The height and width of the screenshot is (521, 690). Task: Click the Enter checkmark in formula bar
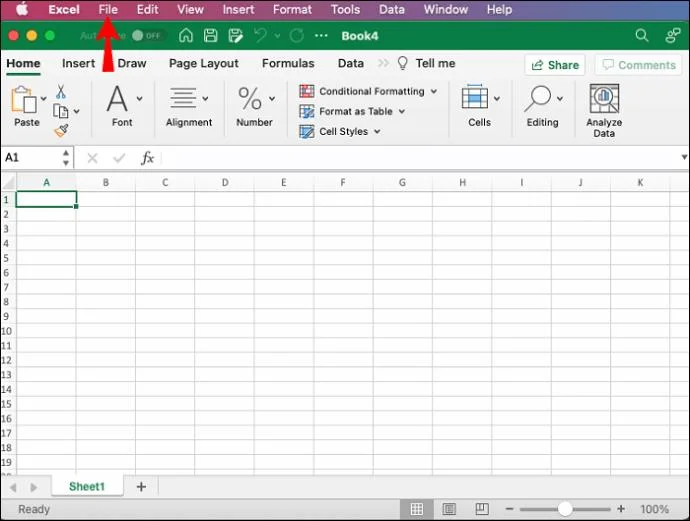click(x=119, y=158)
